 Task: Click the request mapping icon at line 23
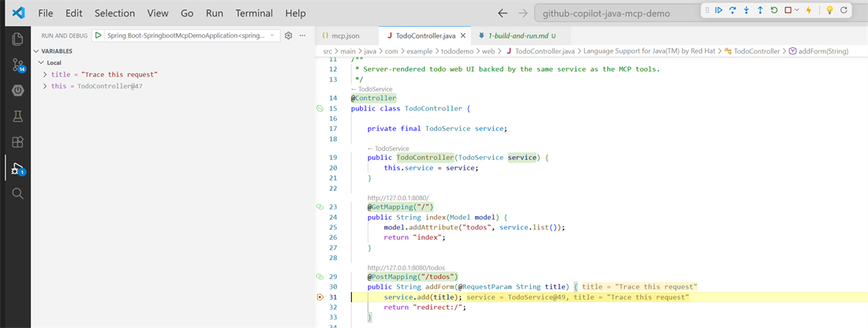click(320, 207)
